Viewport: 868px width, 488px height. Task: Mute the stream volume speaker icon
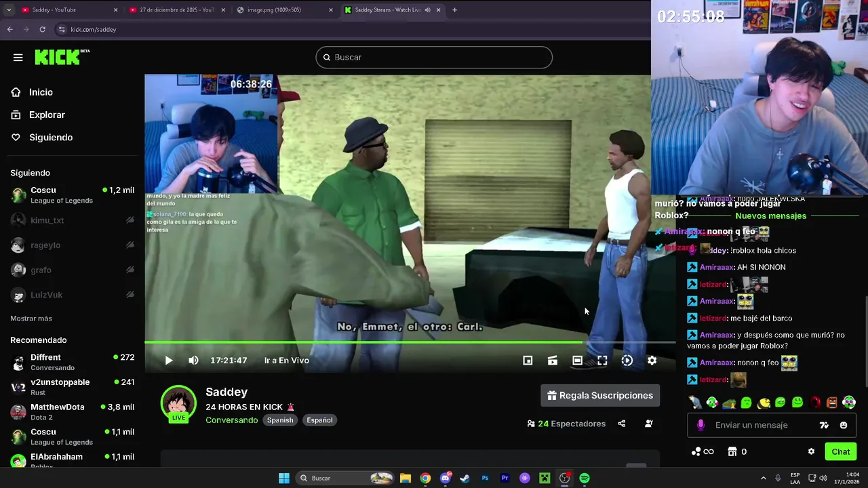coord(194,361)
